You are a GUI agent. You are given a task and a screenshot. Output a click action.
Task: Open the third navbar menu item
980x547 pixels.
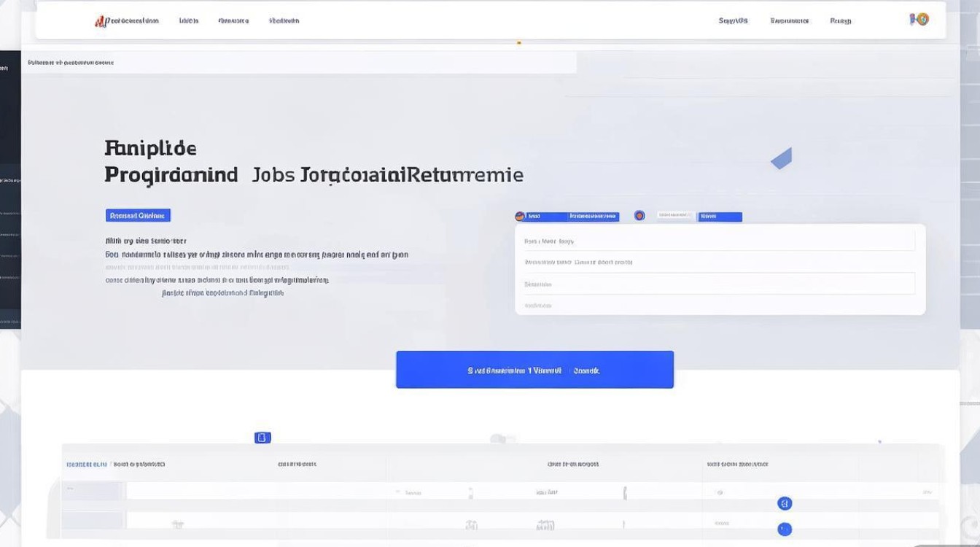(x=233, y=21)
